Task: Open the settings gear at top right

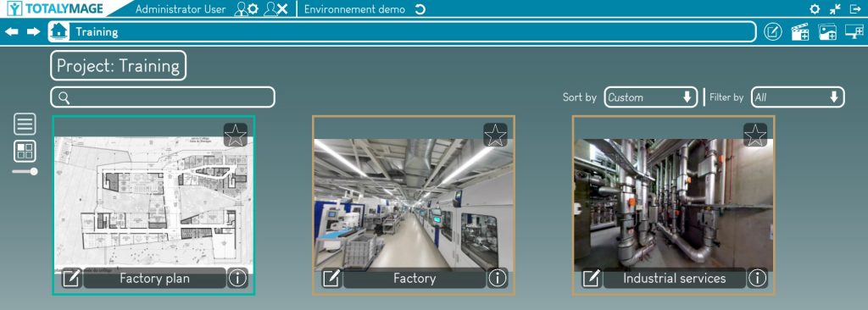Action: pos(815,9)
